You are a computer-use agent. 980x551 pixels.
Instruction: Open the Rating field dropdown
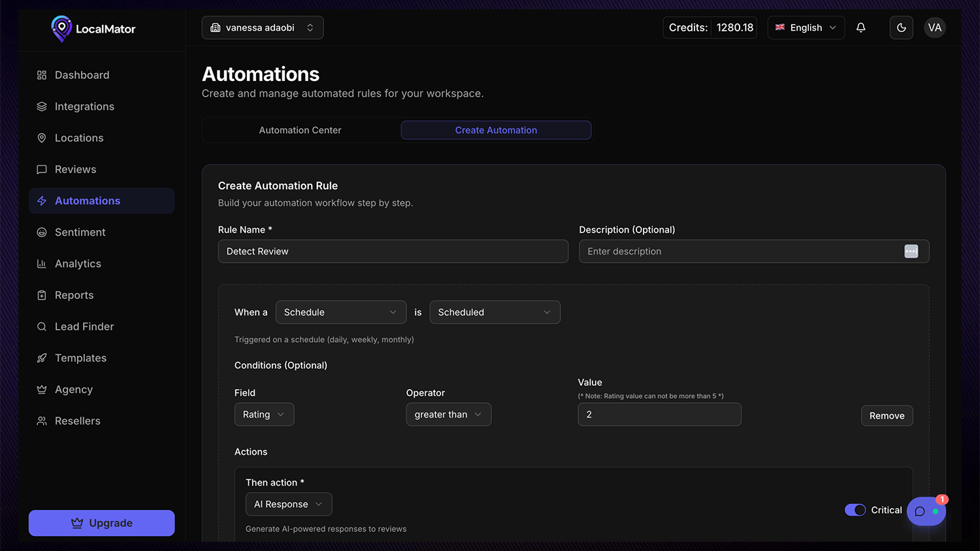(x=264, y=415)
